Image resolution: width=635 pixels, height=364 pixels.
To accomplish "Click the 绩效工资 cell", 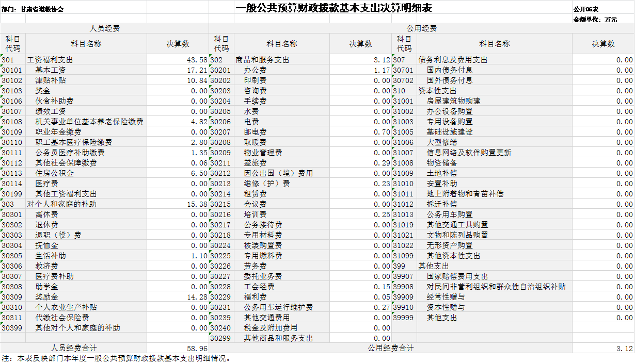I will click(x=86, y=111).
